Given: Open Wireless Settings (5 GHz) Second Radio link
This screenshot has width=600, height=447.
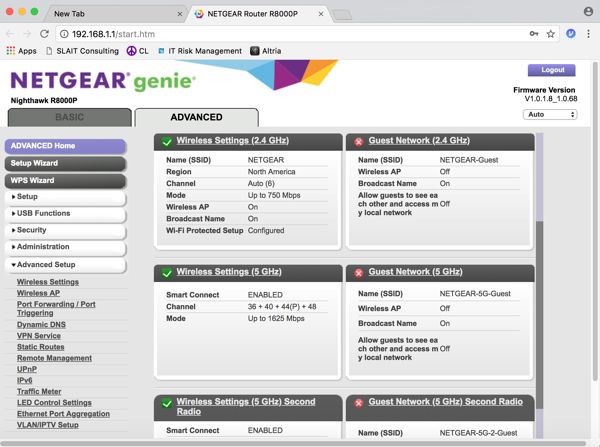Looking at the screenshot, I should (x=246, y=406).
